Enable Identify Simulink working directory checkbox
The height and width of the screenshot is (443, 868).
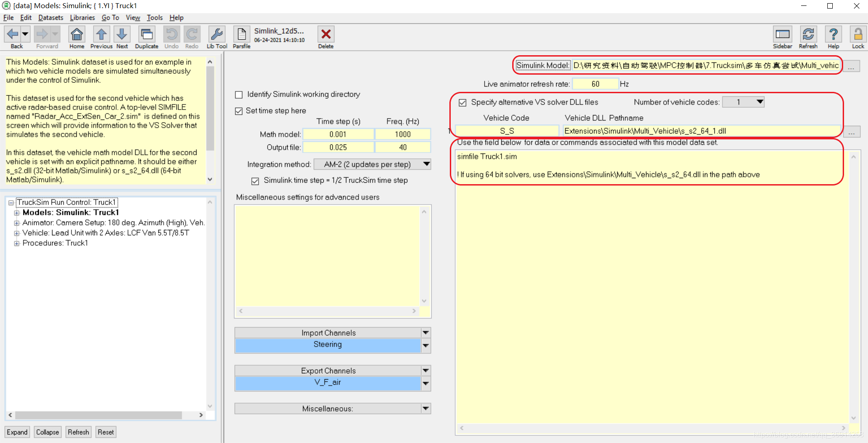coord(239,95)
